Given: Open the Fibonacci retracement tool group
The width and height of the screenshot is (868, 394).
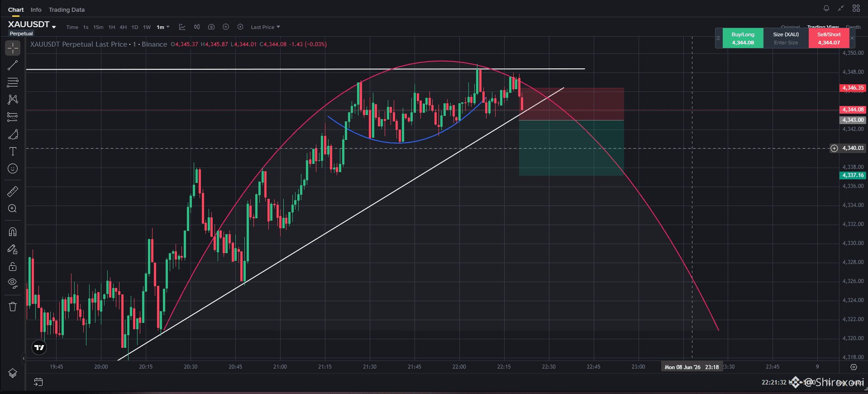Looking at the screenshot, I should pos(13,82).
